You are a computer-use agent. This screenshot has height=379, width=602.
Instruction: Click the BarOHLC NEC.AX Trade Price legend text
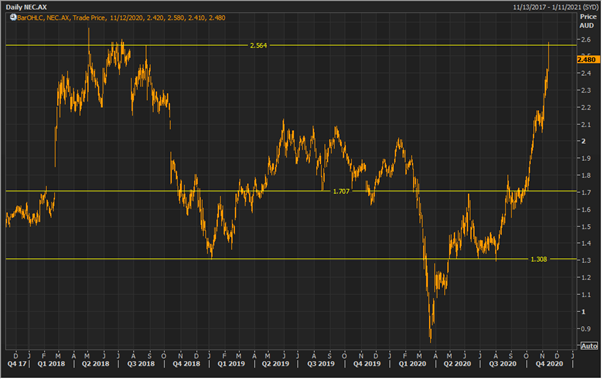[121, 18]
